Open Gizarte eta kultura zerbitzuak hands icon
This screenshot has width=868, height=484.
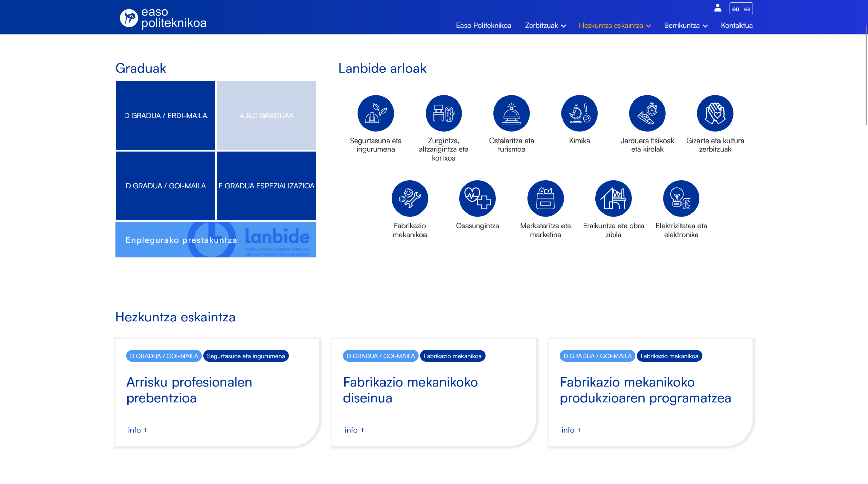point(715,113)
